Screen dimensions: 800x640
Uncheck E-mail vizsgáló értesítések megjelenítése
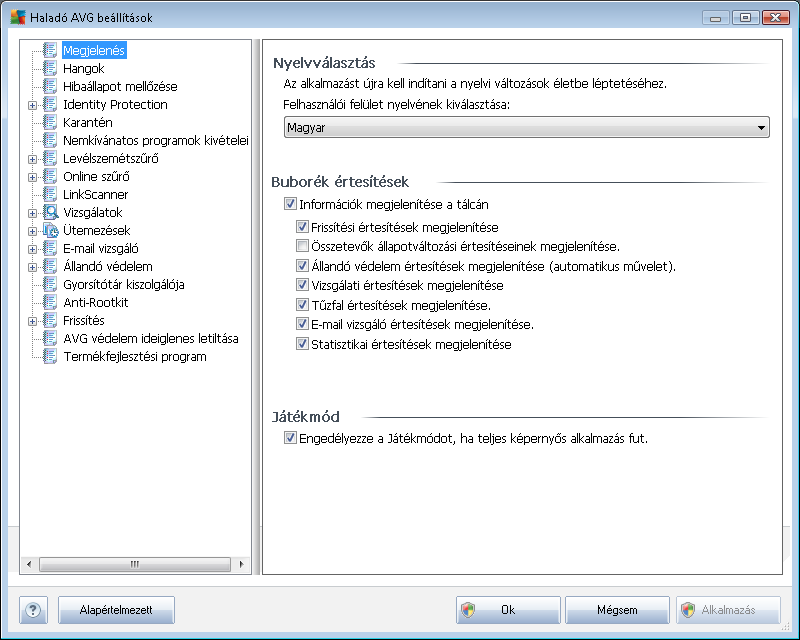pos(302,324)
